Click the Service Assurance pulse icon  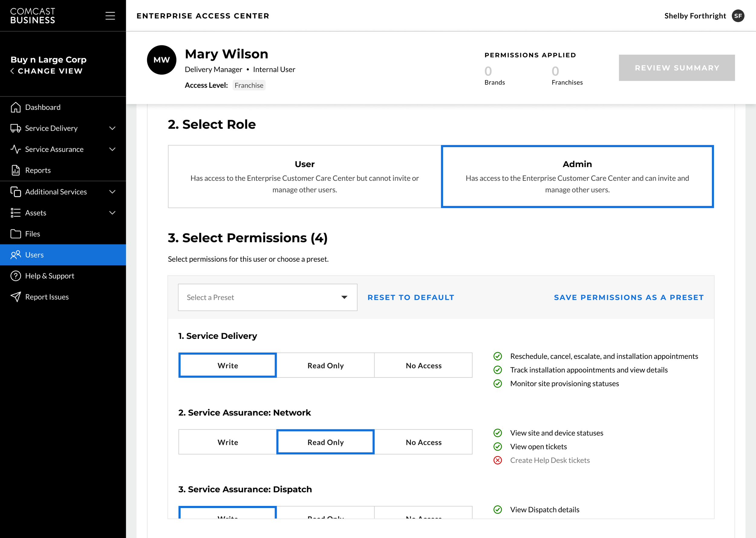(x=15, y=149)
